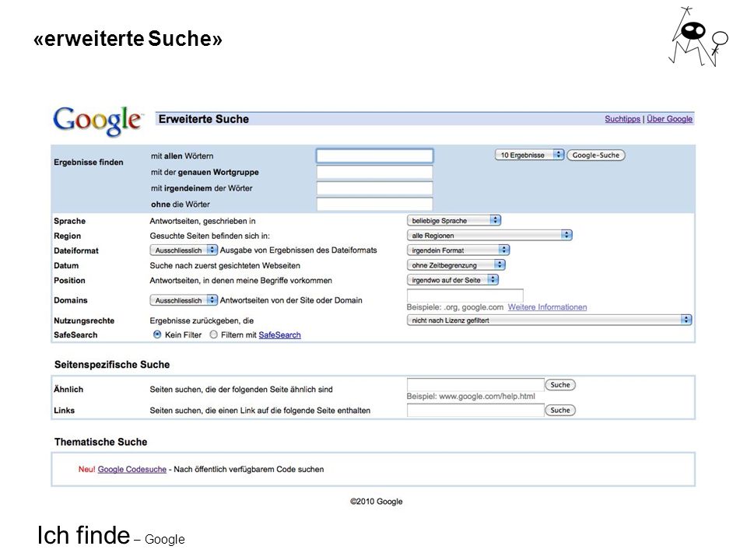The image size is (747, 560).
Task: Open the Suchtipps link
Action: [622, 119]
